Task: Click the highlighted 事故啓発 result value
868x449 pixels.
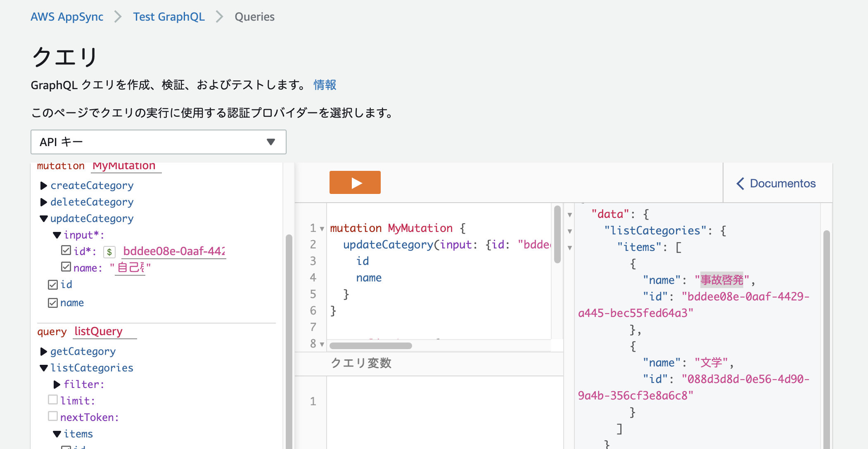Action: (722, 280)
